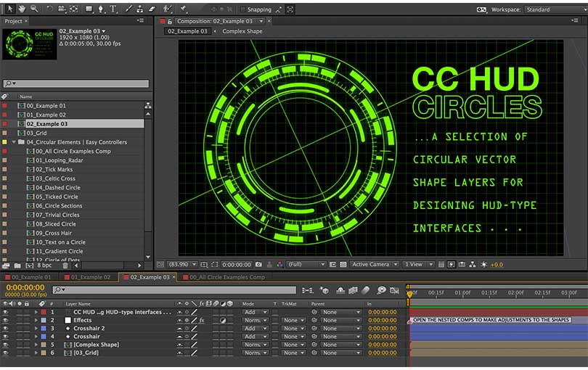
Task: Open the Workspace Standard dropdown
Action: (x=555, y=9)
